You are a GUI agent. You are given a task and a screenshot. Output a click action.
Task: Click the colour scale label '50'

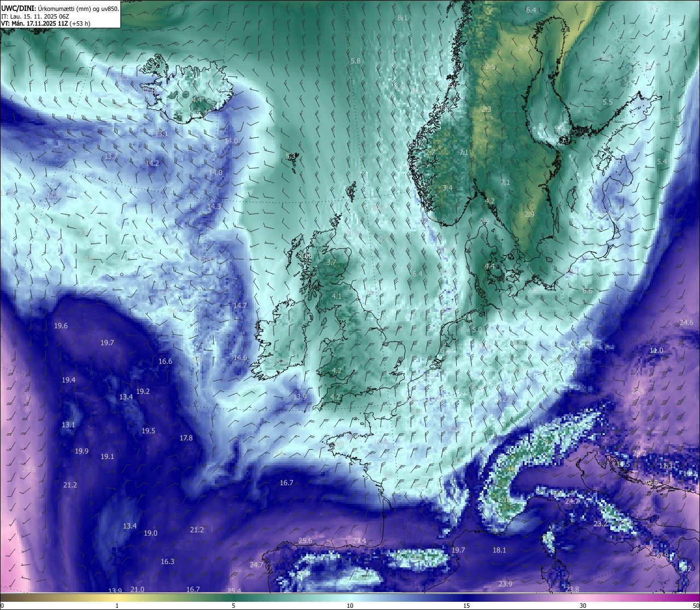point(696,606)
